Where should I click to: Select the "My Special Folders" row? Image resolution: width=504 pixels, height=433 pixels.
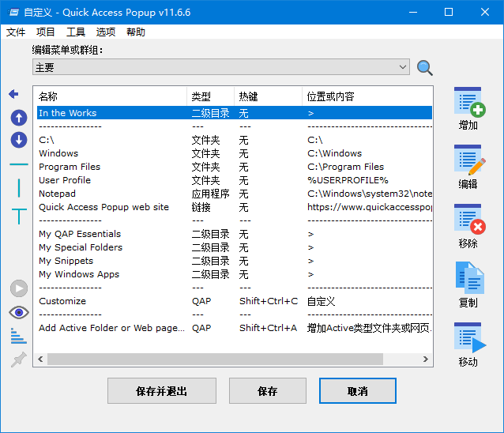[x=235, y=247]
